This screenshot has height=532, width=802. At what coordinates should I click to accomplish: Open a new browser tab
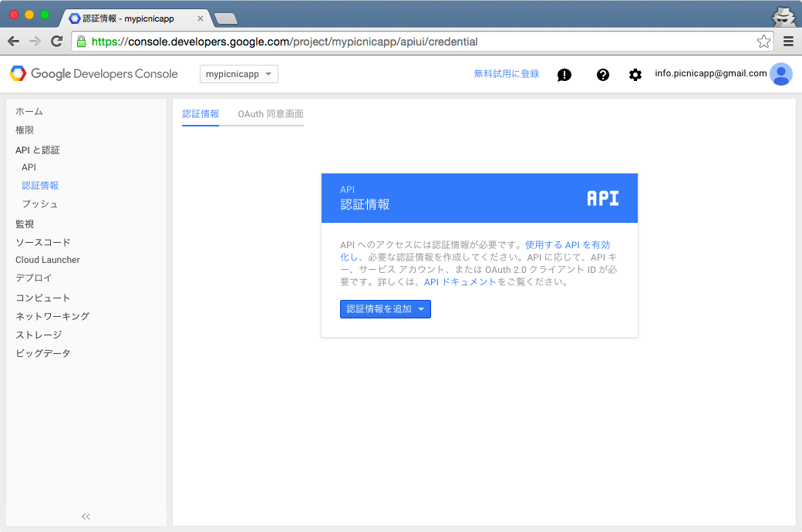pyautogui.click(x=225, y=19)
